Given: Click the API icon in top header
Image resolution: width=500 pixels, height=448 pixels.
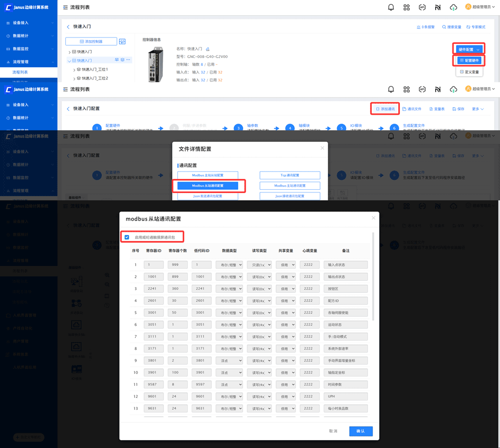Looking at the screenshot, I should coord(422,7).
